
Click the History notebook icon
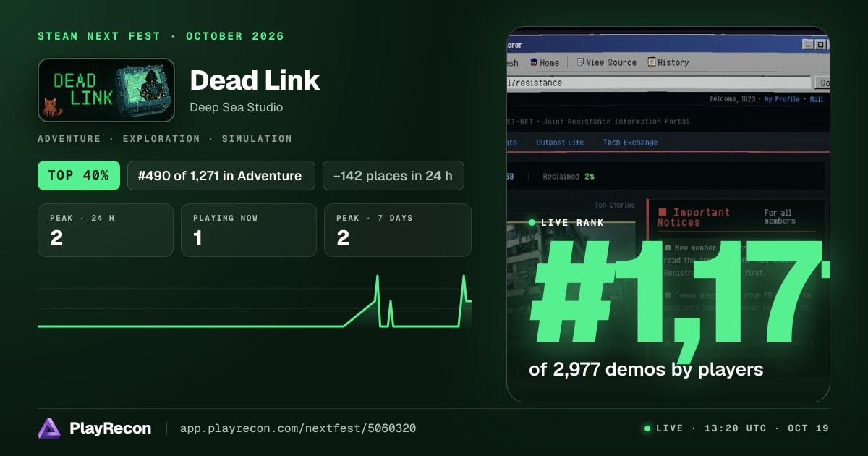pos(652,62)
